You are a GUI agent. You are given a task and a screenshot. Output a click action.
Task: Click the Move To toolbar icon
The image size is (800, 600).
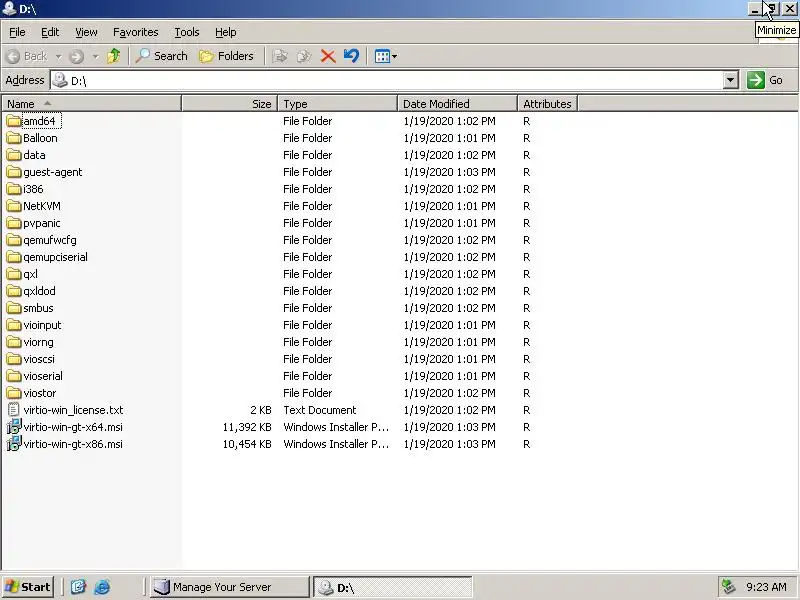tap(280, 56)
